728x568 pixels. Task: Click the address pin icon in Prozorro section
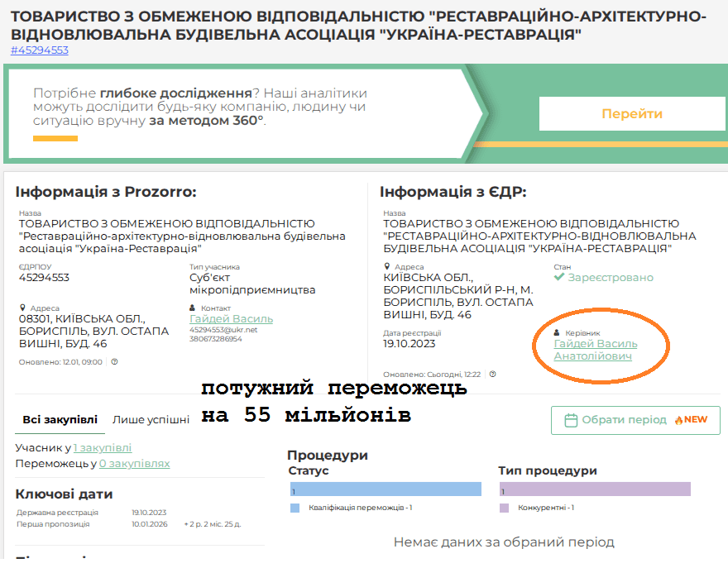coord(22,308)
